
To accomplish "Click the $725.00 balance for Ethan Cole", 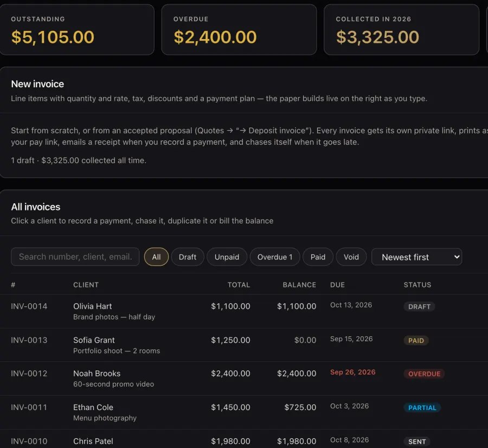I will pos(300,407).
